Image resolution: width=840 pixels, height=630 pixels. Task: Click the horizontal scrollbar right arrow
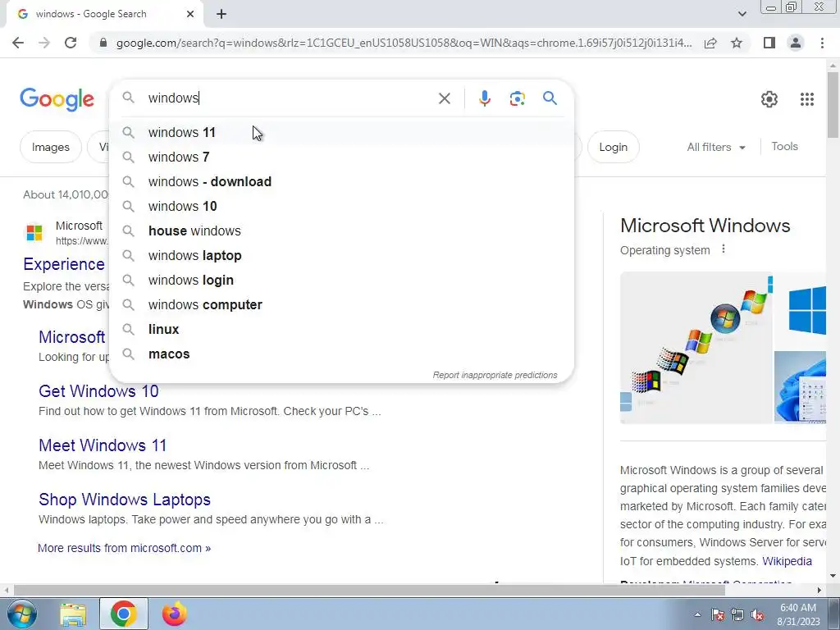[819, 590]
